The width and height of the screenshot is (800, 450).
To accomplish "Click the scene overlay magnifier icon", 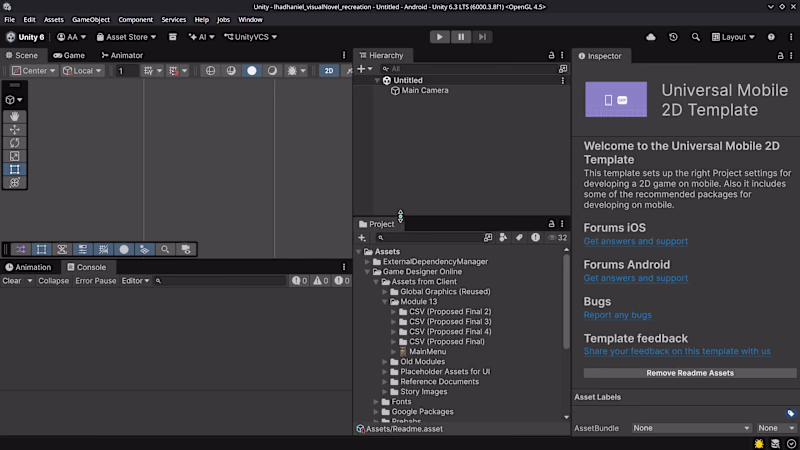I will tap(165, 249).
